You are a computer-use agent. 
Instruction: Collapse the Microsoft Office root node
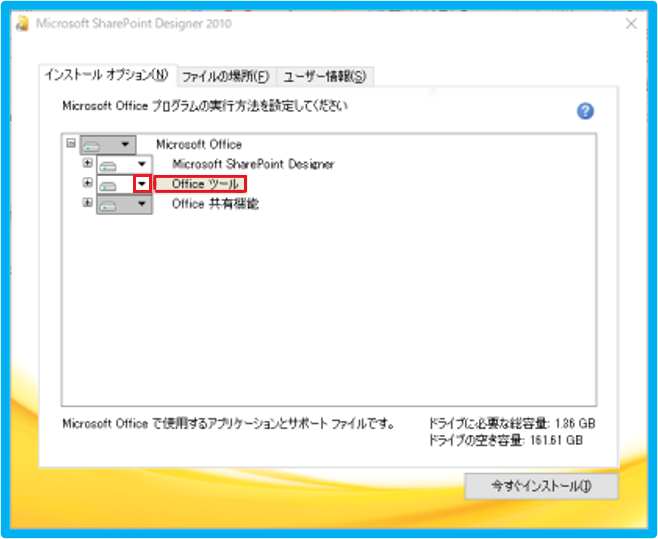tap(71, 143)
